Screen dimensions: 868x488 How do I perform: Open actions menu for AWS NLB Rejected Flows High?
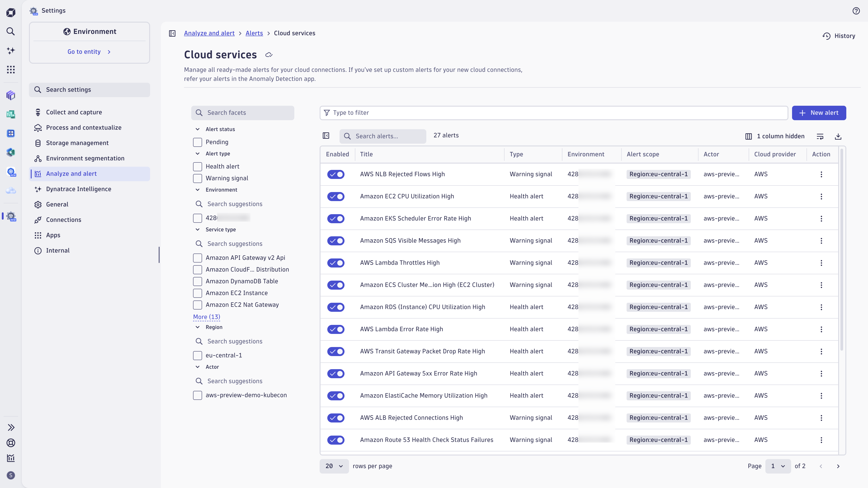821,174
